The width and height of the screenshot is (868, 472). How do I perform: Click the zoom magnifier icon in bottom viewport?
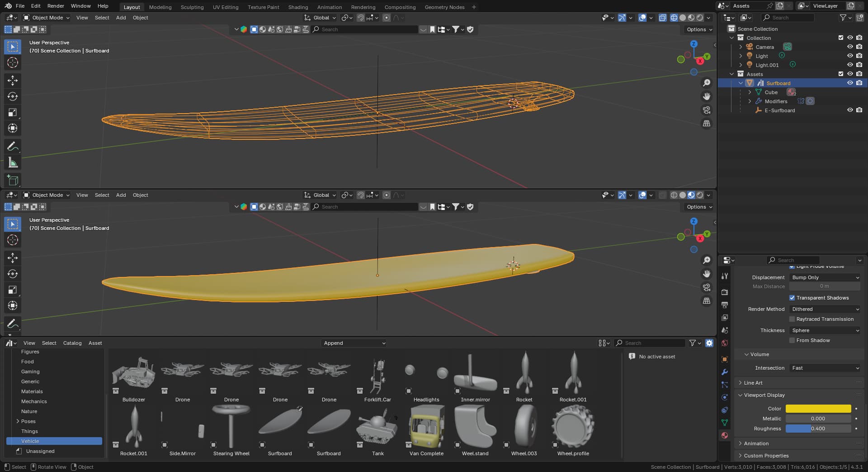coord(706,260)
